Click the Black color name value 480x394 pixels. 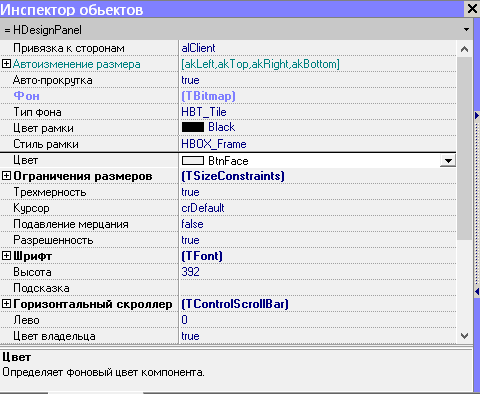pos(221,127)
